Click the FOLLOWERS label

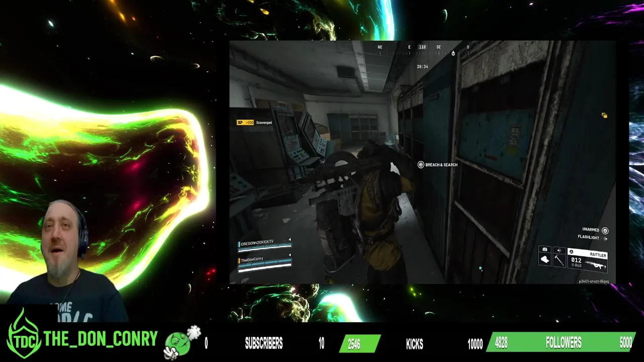563,343
